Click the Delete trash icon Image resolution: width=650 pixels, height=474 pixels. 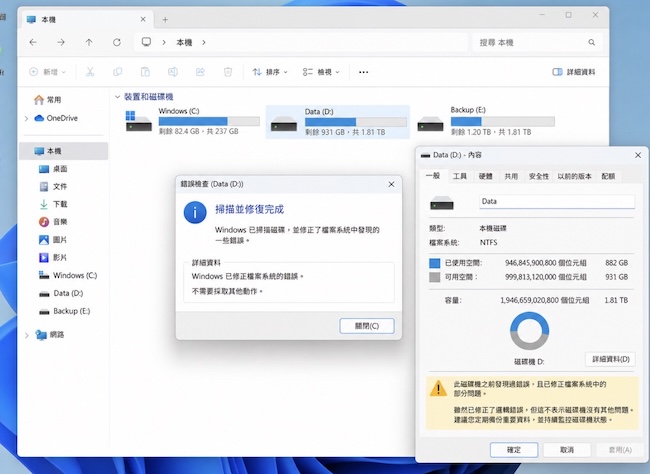coord(228,72)
